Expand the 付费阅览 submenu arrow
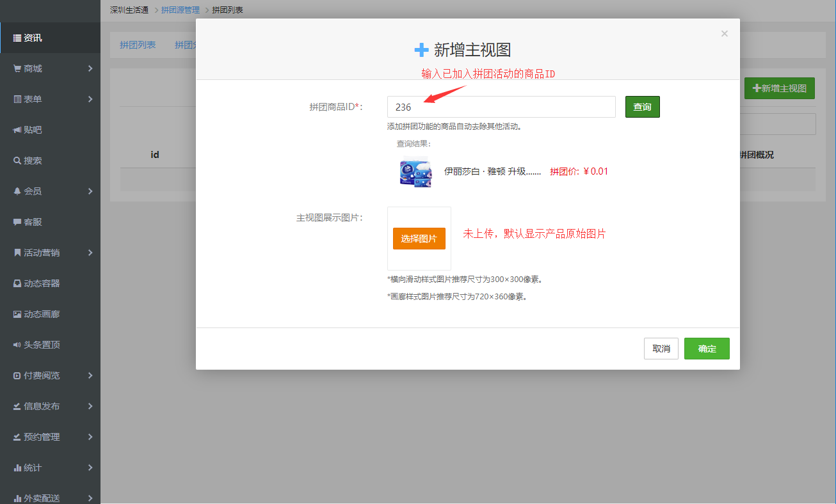This screenshot has width=836, height=504. click(90, 375)
